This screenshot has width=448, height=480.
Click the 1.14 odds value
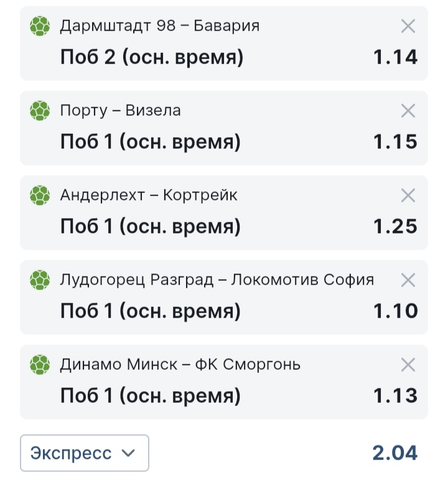pos(395,57)
